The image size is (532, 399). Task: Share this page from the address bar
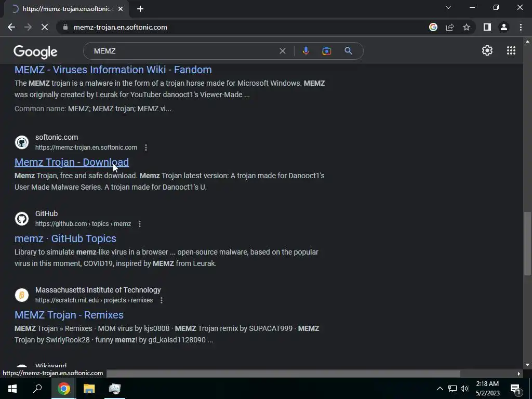point(450,27)
